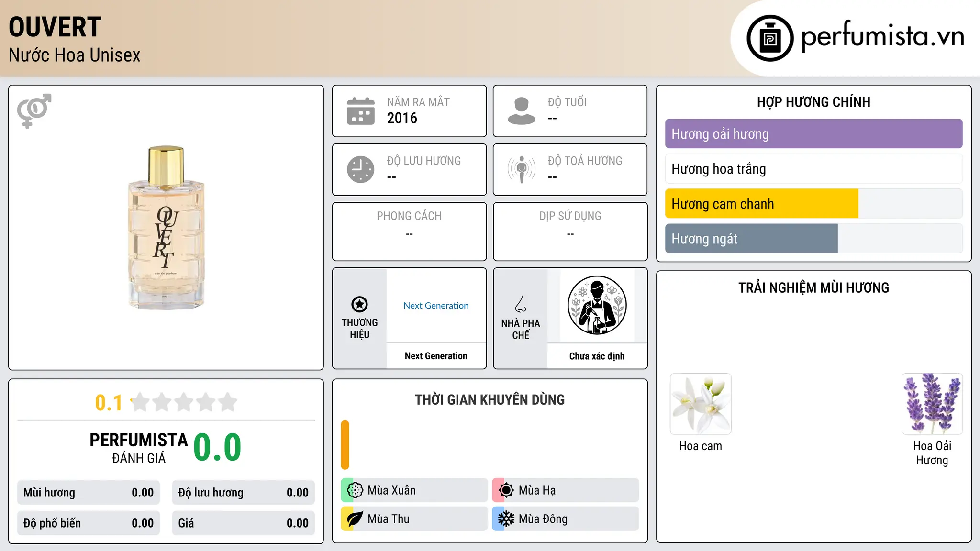The width and height of the screenshot is (980, 551).
Task: Click the star rating row
Action: click(x=184, y=402)
